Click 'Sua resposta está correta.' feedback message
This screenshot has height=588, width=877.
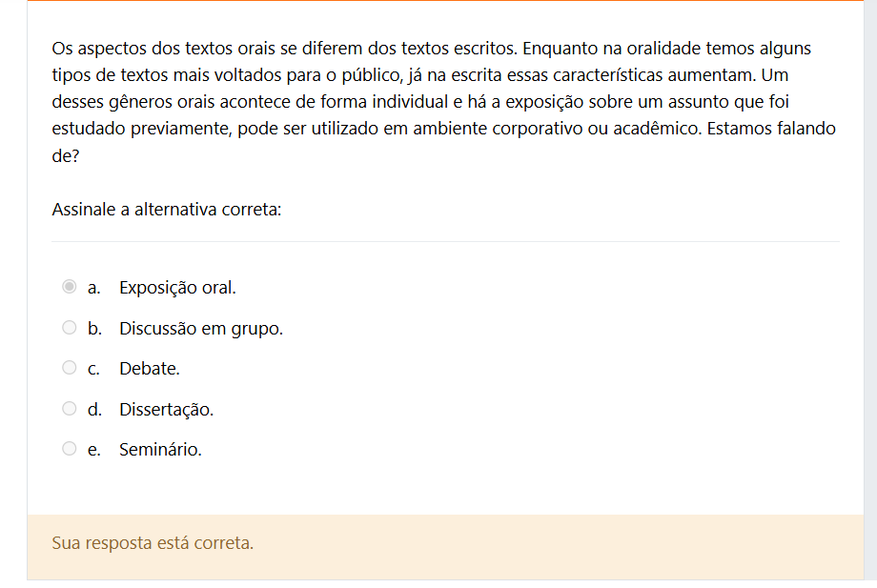(x=153, y=543)
